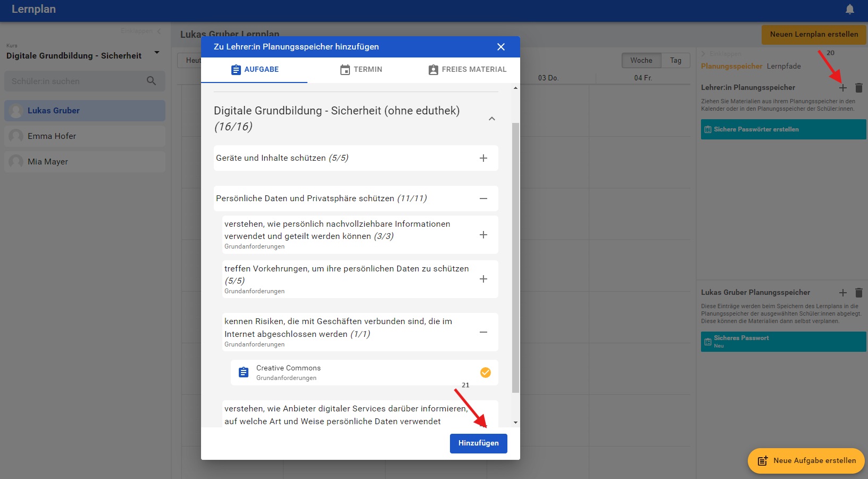The width and height of the screenshot is (868, 479).
Task: Toggle the Creative Commons selection checkmark
Action: tap(486, 373)
